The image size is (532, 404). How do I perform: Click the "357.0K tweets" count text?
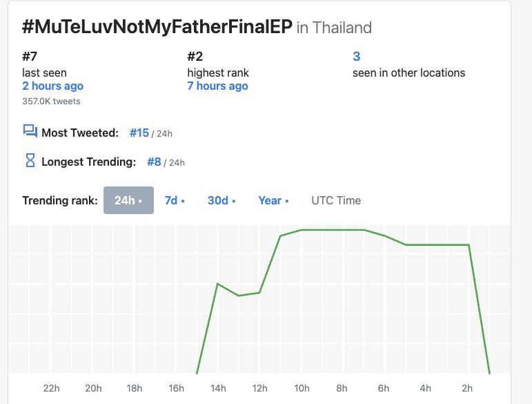point(51,102)
